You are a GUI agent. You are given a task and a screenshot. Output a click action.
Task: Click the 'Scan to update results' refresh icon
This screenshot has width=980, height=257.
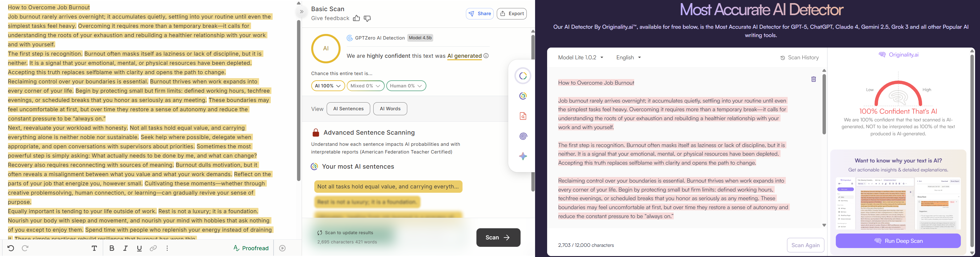[x=320, y=233]
